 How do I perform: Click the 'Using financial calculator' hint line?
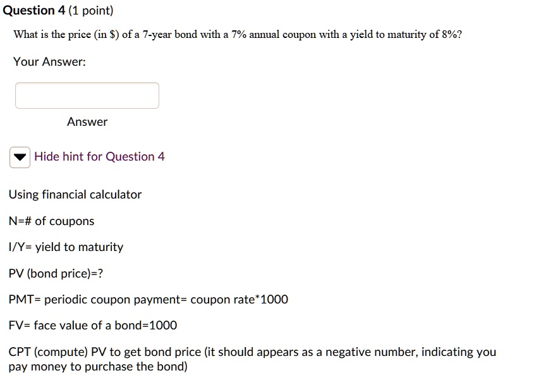pos(75,195)
